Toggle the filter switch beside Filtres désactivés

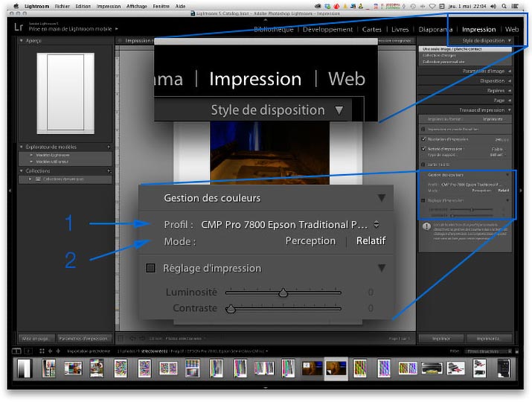coord(516,351)
